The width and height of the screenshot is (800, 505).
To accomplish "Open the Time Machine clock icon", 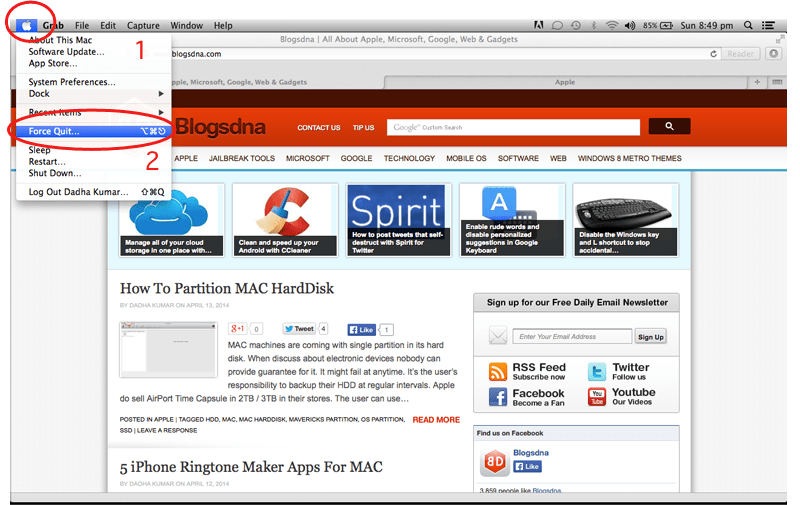I will click(576, 25).
